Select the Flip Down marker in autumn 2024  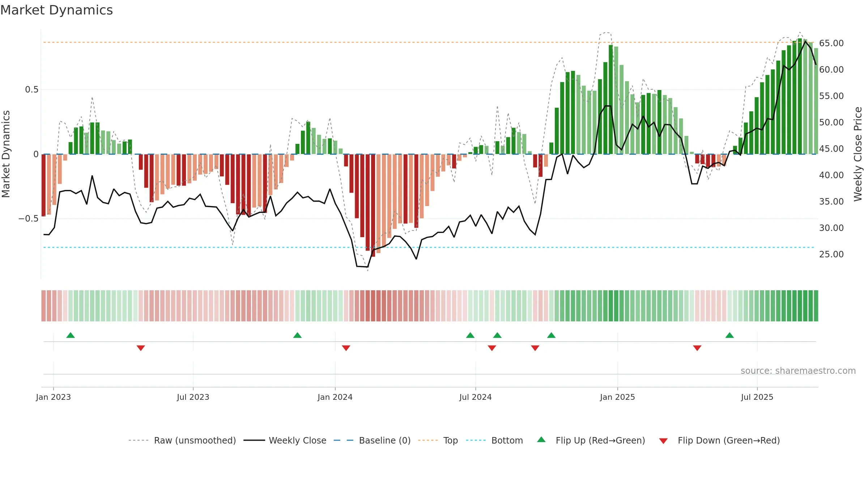tap(535, 348)
